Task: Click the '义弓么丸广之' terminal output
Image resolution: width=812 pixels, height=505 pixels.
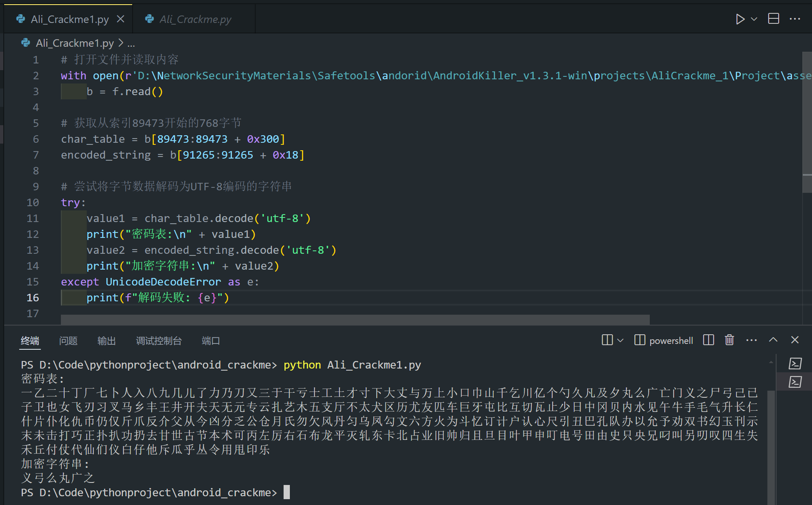Action: tap(58, 478)
